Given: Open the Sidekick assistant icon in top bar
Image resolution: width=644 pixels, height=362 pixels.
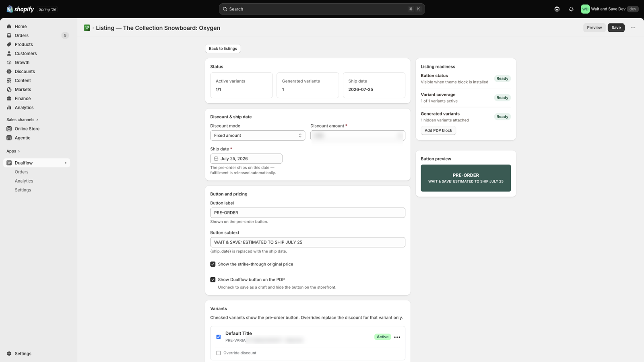Looking at the screenshot, I should (557, 9).
